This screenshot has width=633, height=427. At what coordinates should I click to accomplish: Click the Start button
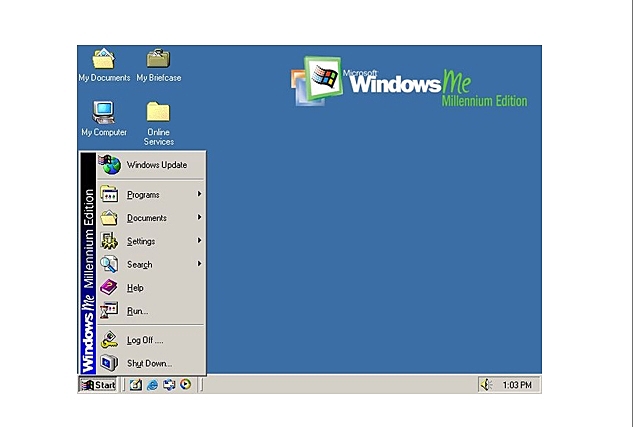[98, 385]
